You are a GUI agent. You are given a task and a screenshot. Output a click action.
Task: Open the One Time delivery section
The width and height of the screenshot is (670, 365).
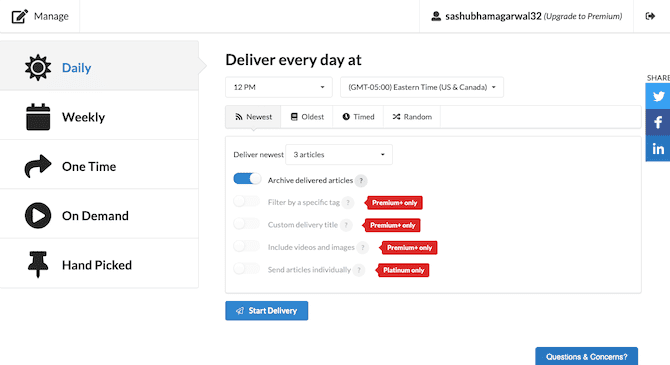99,165
